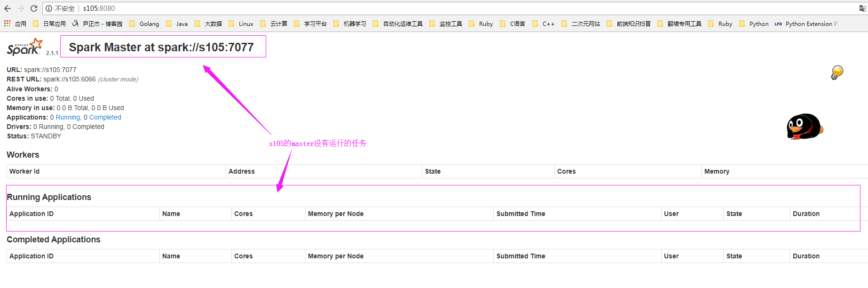
Task: Open the 大数据 bookmark folder
Action: tap(208, 24)
